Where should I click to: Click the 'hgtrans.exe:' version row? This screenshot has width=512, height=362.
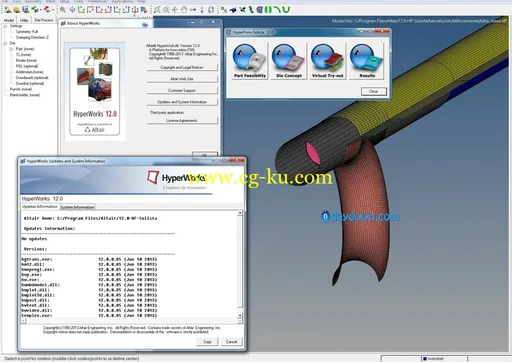click(x=89, y=259)
